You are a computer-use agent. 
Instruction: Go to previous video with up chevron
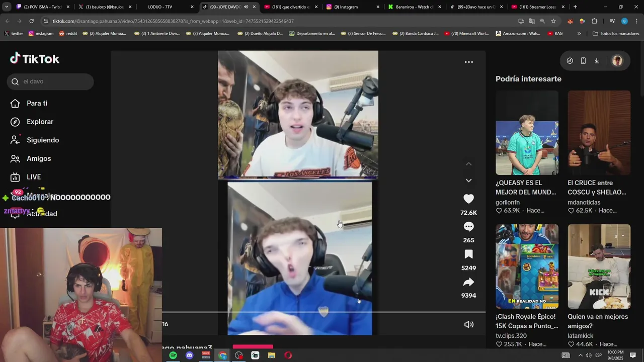[x=468, y=164]
